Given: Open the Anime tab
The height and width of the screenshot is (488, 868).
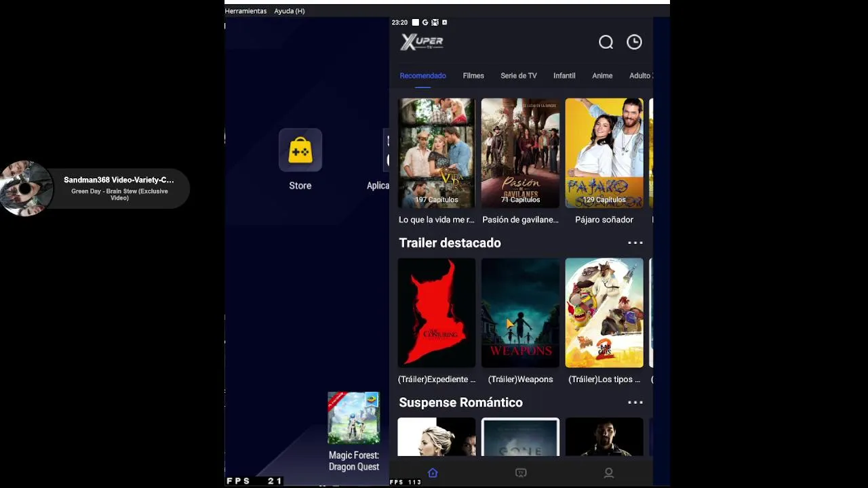Looking at the screenshot, I should (602, 76).
